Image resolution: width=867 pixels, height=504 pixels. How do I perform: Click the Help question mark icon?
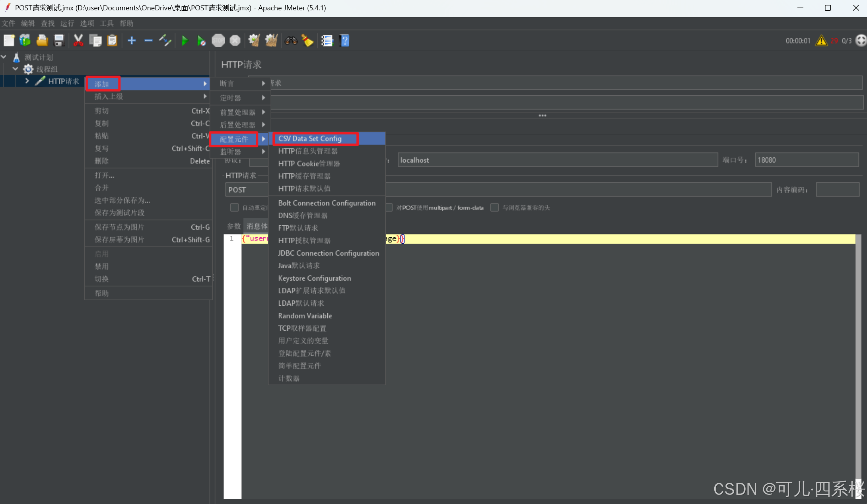click(344, 41)
